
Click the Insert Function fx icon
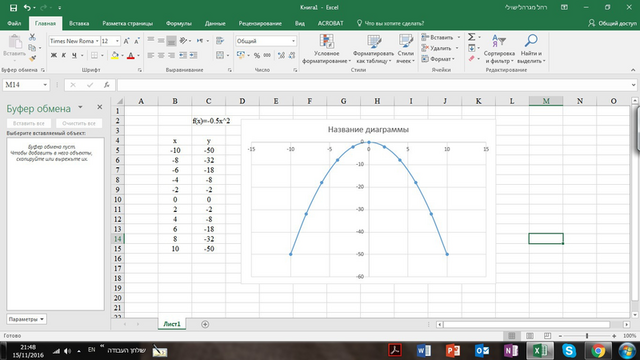[x=107, y=85]
